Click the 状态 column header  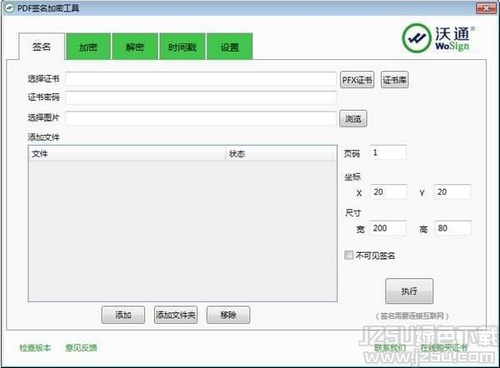click(281, 154)
